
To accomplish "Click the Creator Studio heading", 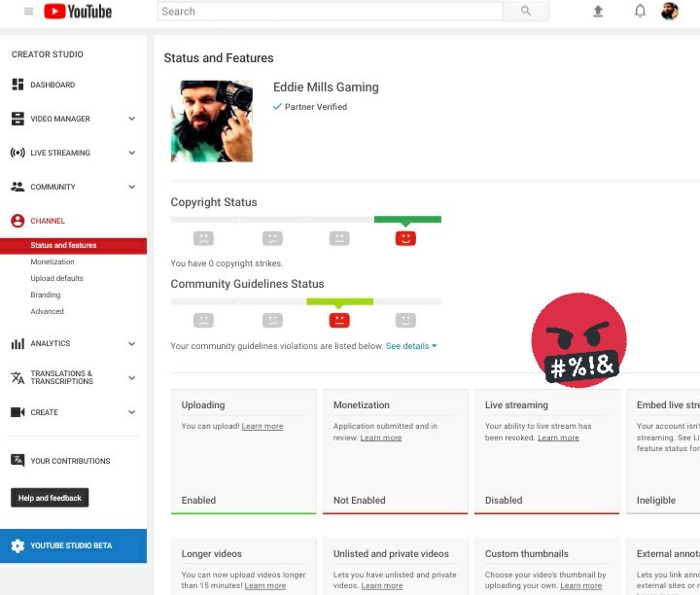I will (48, 54).
